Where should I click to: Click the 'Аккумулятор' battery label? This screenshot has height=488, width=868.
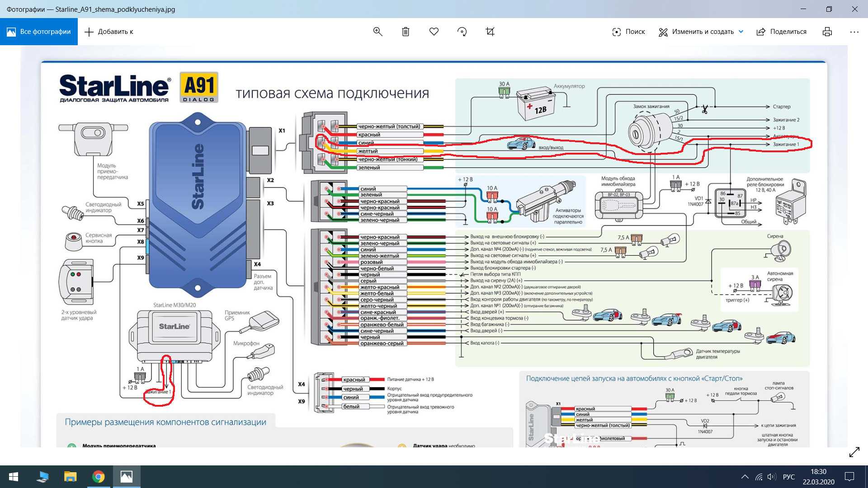569,86
